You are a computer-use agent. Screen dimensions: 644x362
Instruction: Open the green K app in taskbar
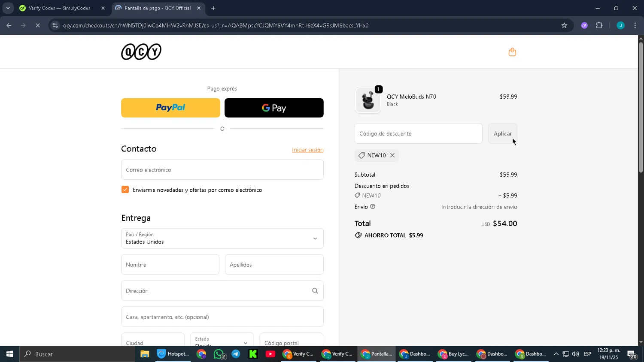(x=253, y=354)
